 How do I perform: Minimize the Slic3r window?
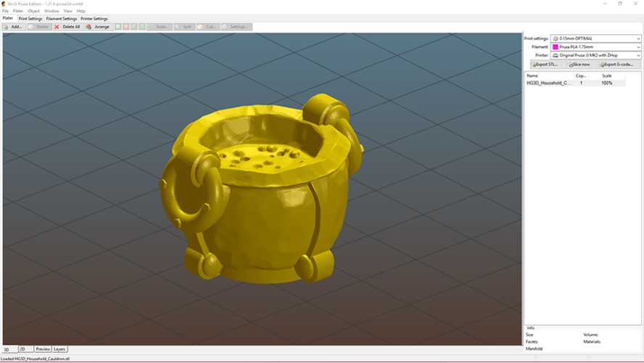point(605,4)
